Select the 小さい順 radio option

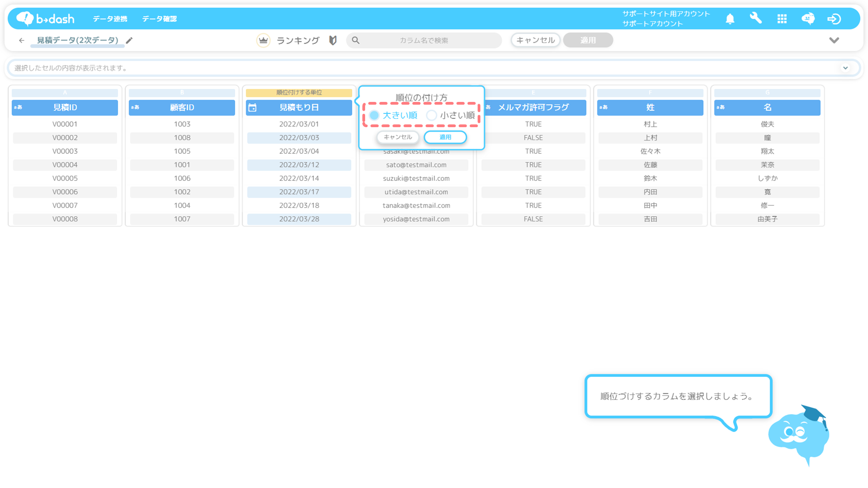click(431, 115)
